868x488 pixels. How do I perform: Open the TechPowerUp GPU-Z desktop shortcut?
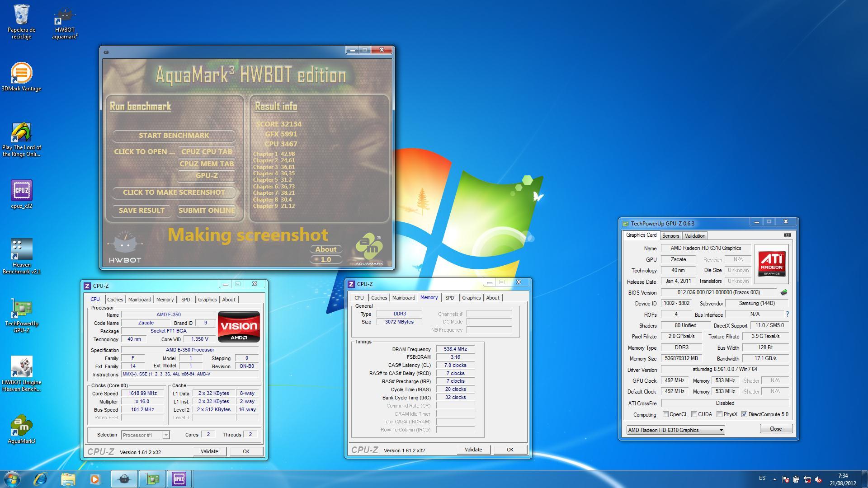[x=21, y=315]
